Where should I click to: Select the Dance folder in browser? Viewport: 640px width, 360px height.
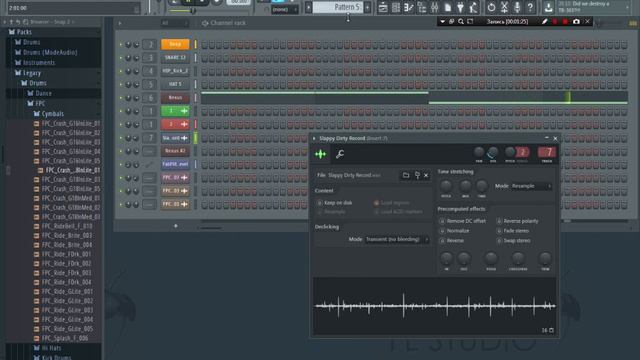click(x=43, y=93)
